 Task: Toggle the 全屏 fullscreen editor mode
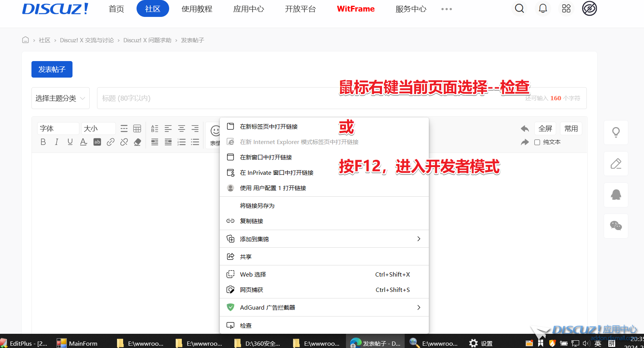click(x=545, y=129)
